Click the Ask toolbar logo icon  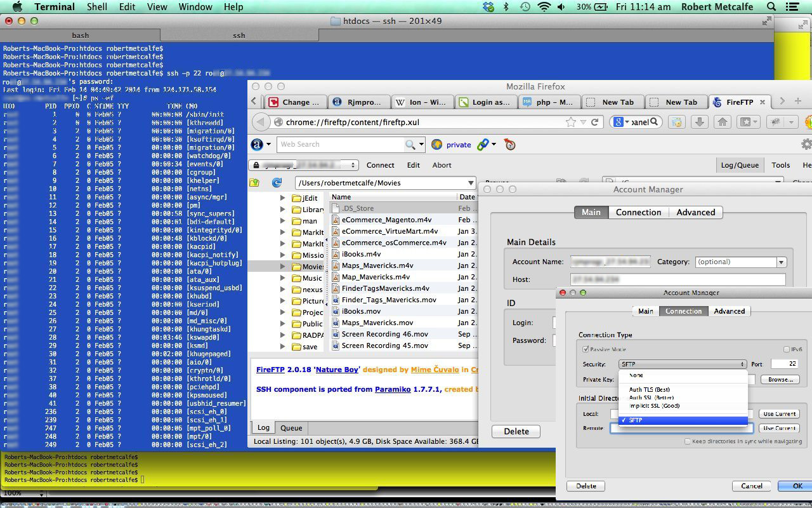[257, 145]
